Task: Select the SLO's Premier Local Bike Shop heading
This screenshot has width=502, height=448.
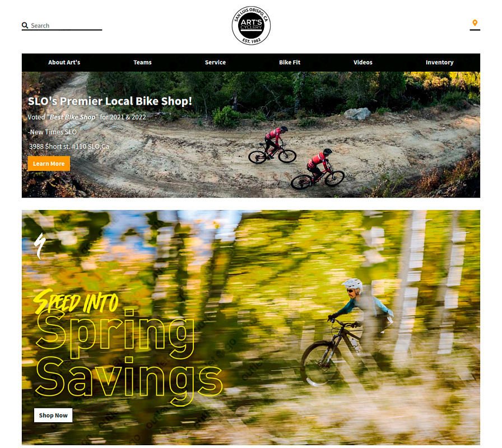Action: [x=110, y=101]
